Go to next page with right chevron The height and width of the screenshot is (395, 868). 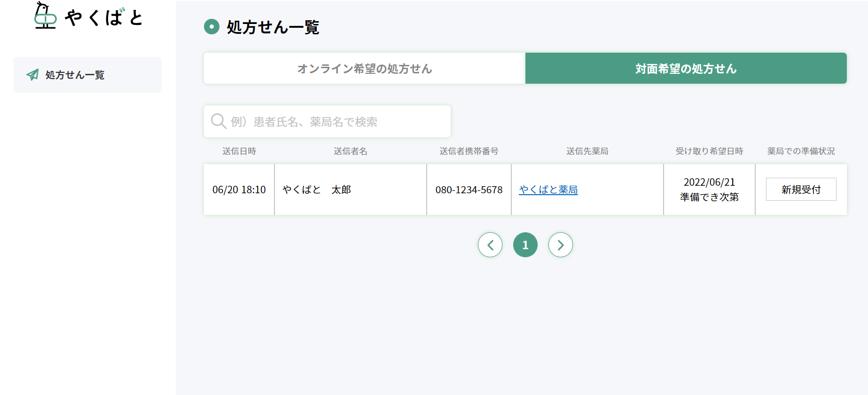(x=561, y=245)
